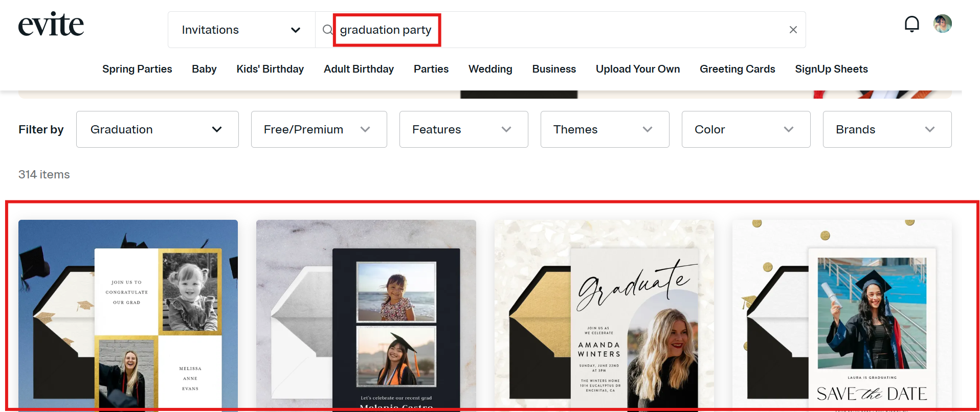The width and height of the screenshot is (980, 412).
Task: Go to the Evite home logo
Action: [x=51, y=24]
